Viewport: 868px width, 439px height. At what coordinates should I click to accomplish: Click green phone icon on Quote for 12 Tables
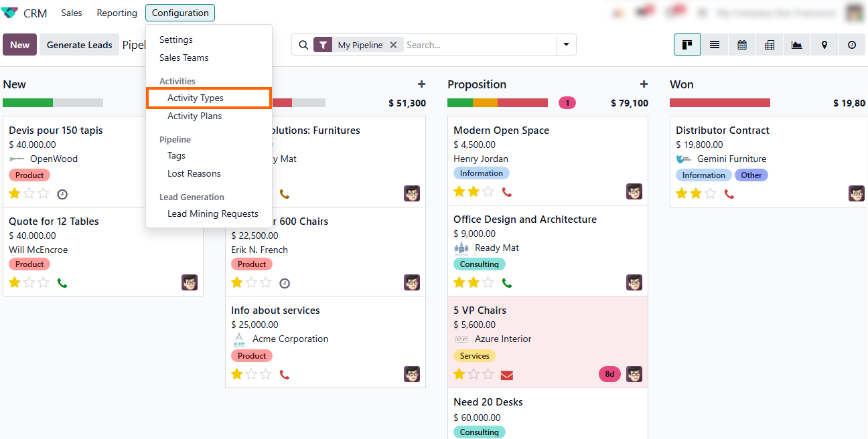(x=62, y=283)
